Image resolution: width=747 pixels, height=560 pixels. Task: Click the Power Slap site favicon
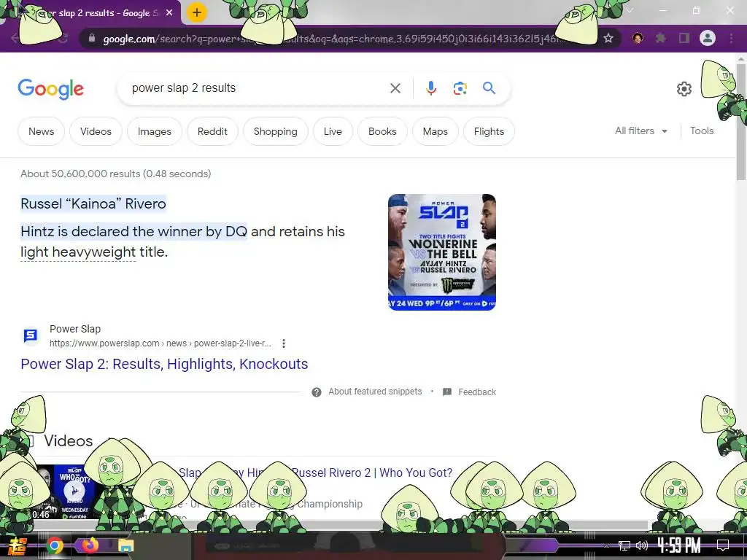point(31,335)
